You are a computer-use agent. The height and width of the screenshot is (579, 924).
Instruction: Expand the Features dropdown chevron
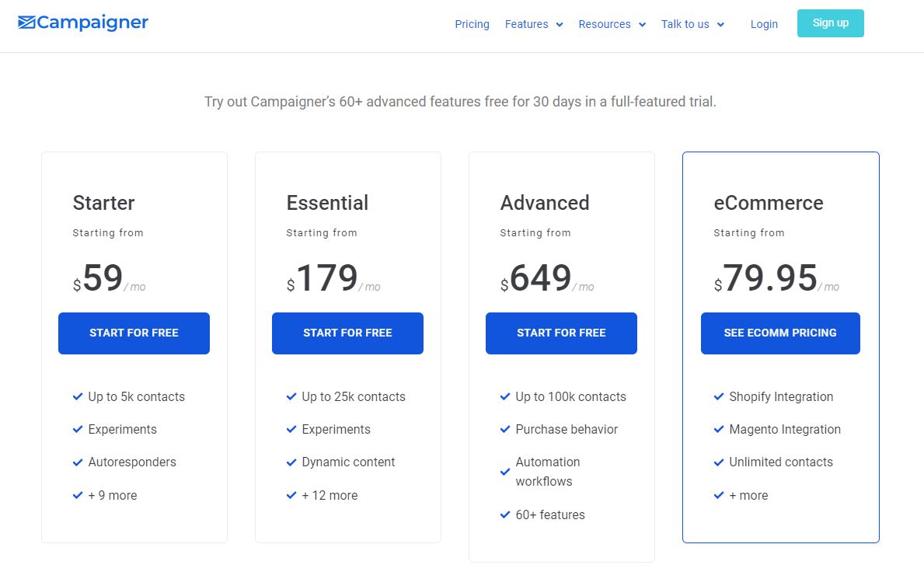tap(560, 25)
